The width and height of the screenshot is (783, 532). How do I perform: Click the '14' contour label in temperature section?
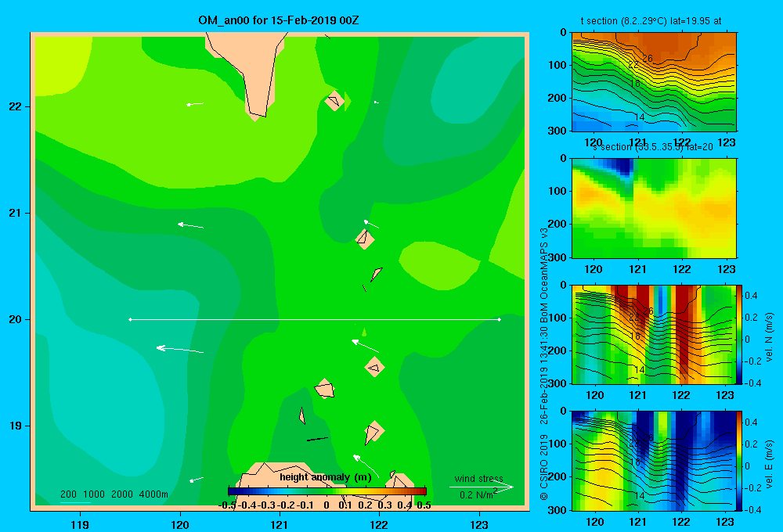click(x=639, y=117)
